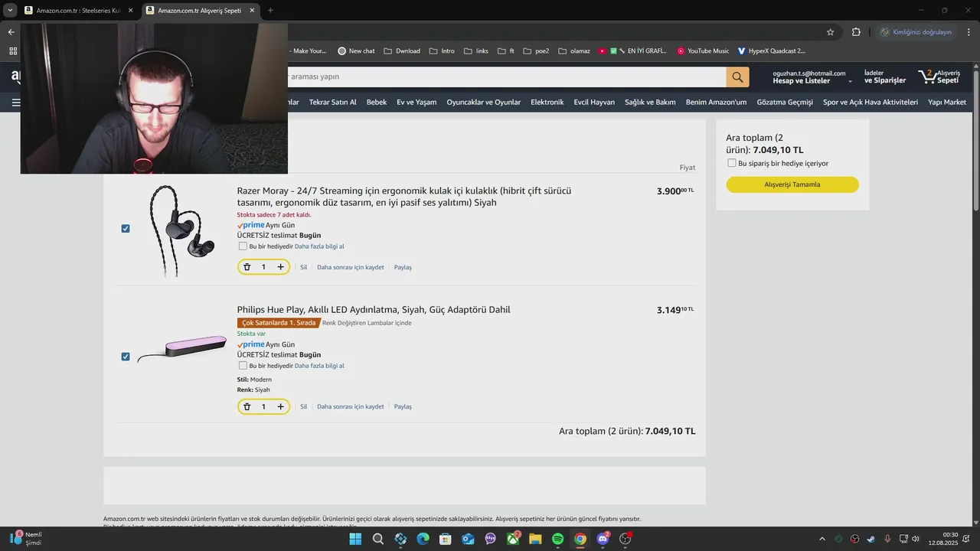Viewport: 980px width, 551px height.
Task: Bookmark this page with the star icon
Action: [x=830, y=32]
